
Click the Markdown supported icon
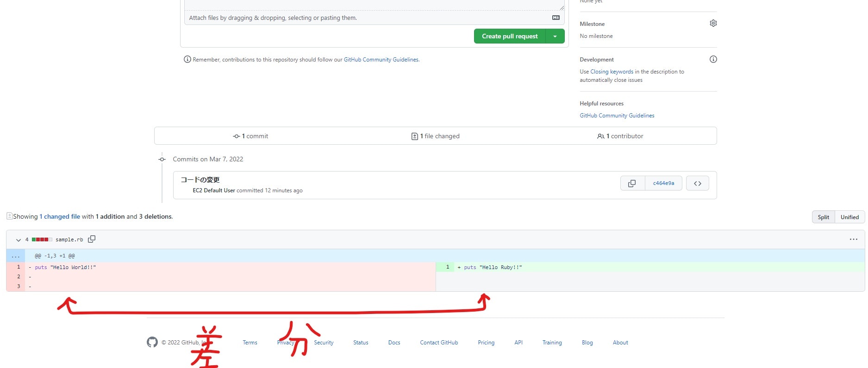[x=556, y=18]
